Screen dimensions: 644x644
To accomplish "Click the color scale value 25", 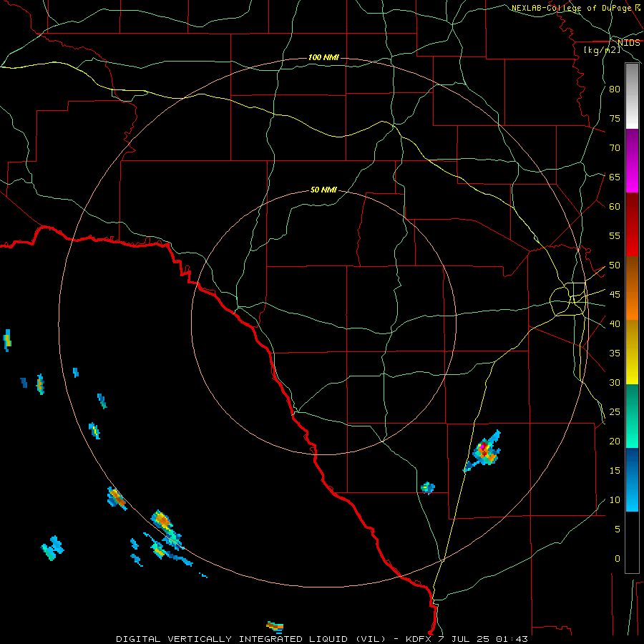I will (x=615, y=412).
